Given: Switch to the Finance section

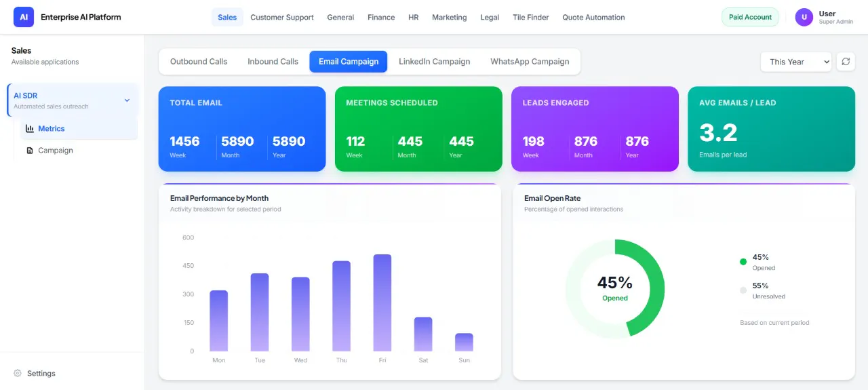Looking at the screenshot, I should click(381, 17).
